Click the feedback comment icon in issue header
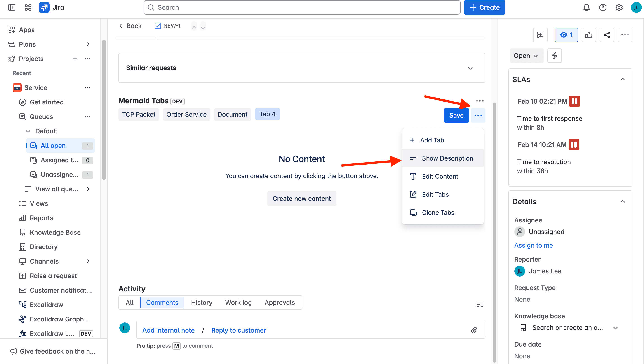Image resolution: width=644 pixels, height=364 pixels. (x=540, y=35)
